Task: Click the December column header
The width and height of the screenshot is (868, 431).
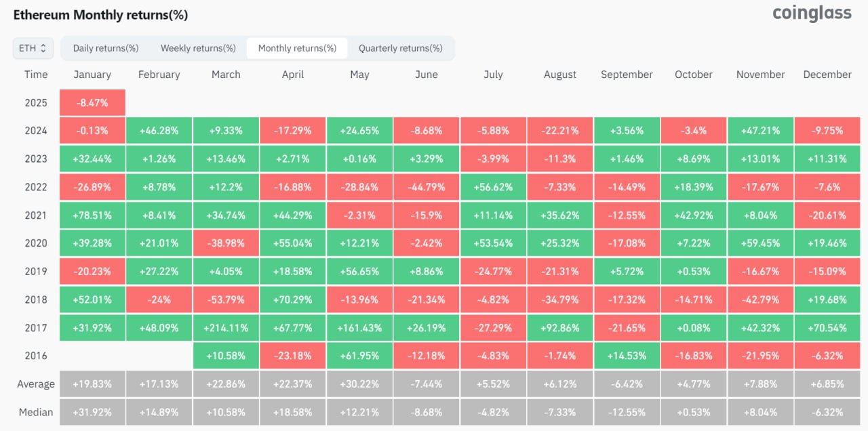Action: [827, 75]
